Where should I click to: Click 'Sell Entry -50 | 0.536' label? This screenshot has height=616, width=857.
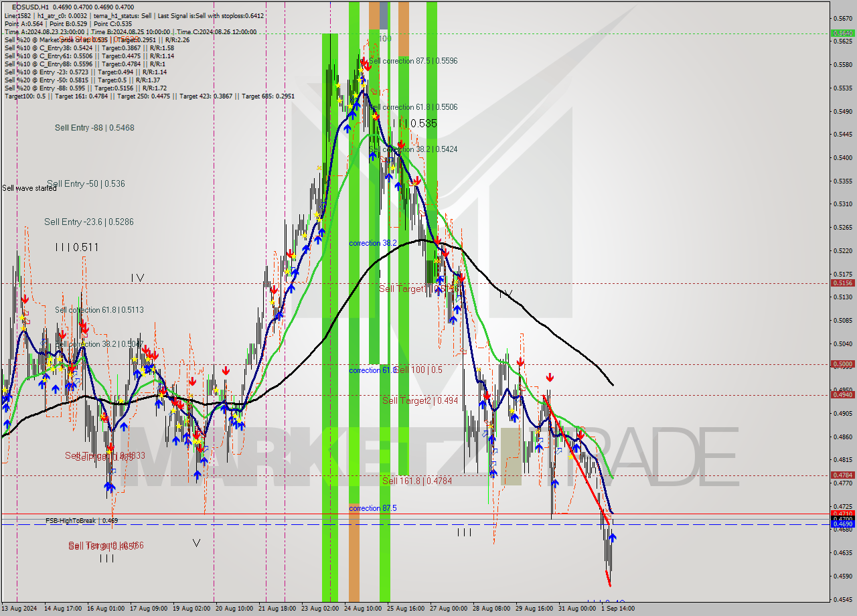[x=86, y=183]
